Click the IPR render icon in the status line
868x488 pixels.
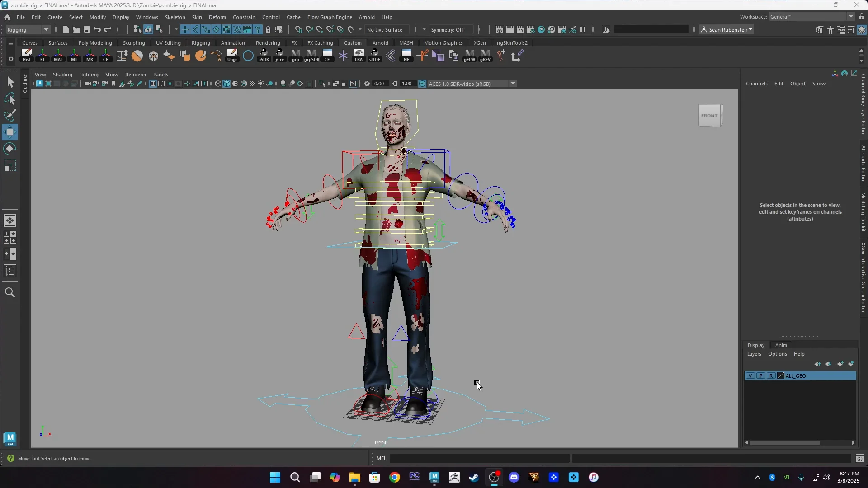pos(521,29)
